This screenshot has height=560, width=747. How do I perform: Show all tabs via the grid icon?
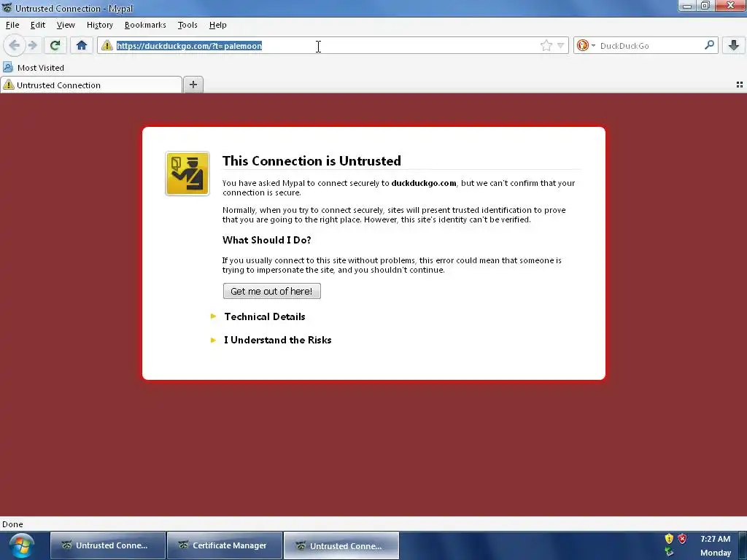pyautogui.click(x=740, y=85)
